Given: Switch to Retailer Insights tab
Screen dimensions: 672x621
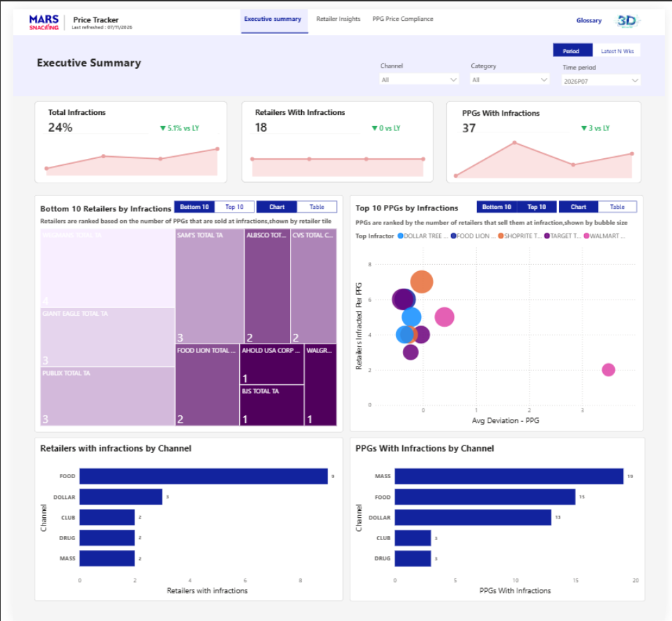Looking at the screenshot, I should pos(338,19).
